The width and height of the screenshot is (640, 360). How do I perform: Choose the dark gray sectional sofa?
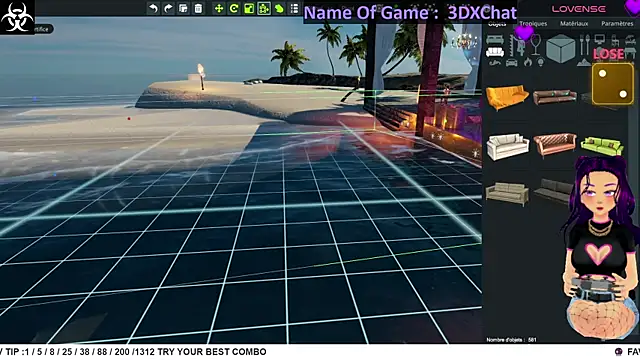[x=554, y=190]
